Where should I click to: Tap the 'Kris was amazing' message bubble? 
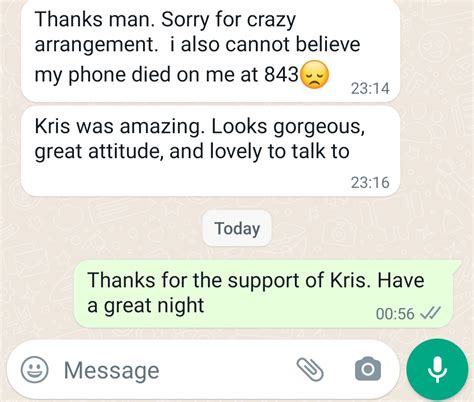tap(210, 151)
